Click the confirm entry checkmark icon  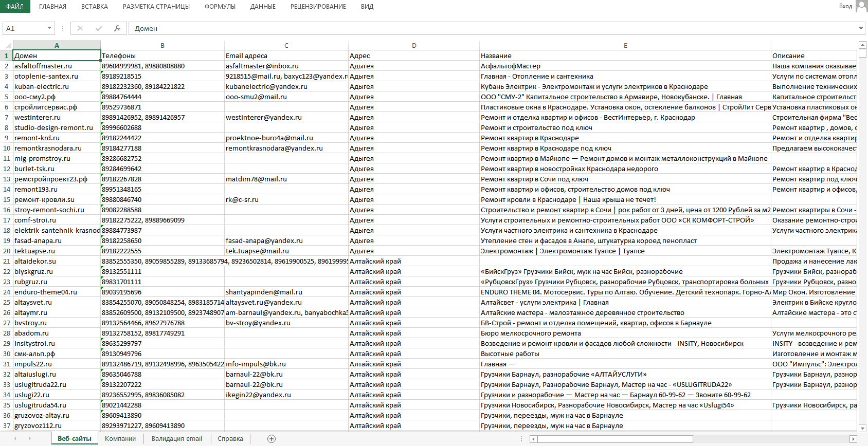[99, 28]
